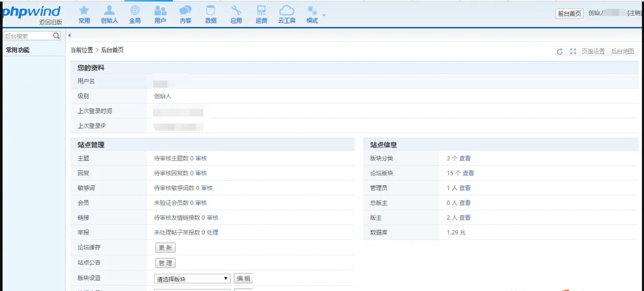Click 查看 link for 版主 row

[465, 218]
